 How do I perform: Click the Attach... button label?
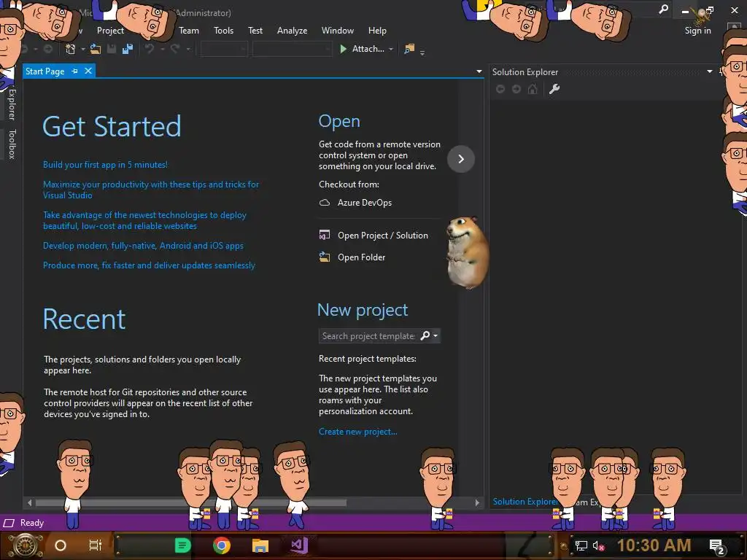point(368,49)
